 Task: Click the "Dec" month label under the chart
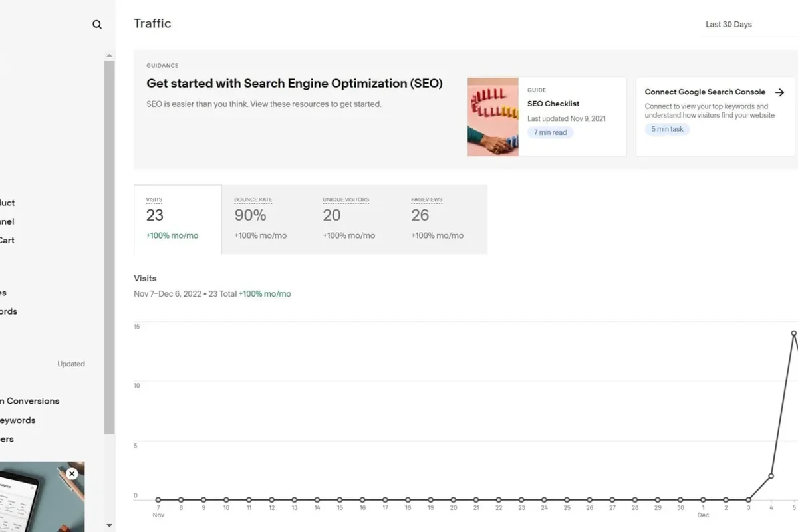click(704, 515)
